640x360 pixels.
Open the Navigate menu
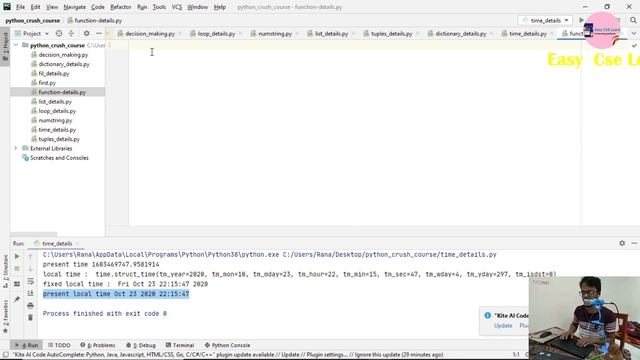point(75,7)
